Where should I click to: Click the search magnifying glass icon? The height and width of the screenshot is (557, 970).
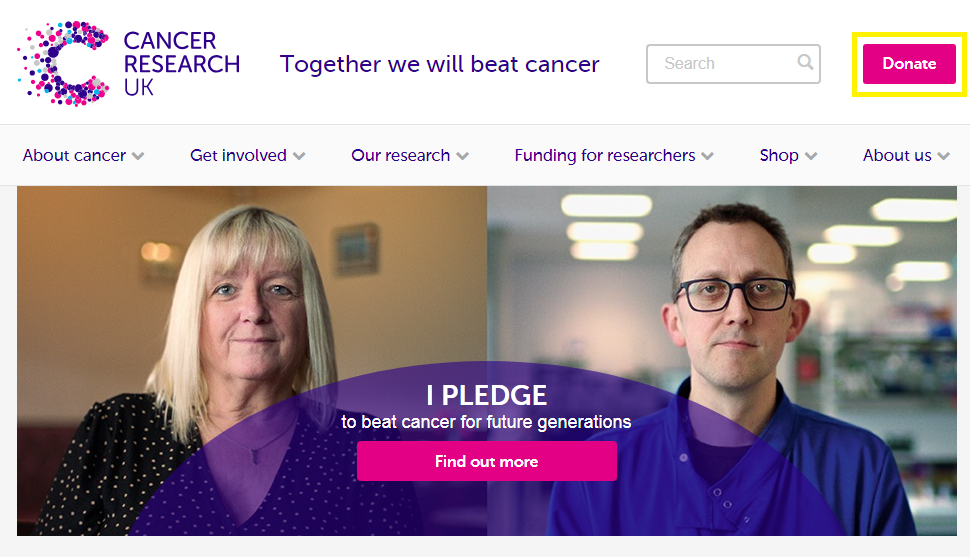pos(805,62)
